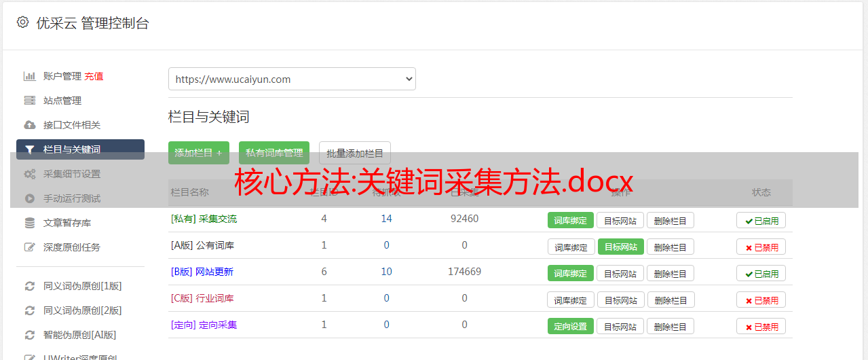Go to 站点管理 menu item
868x360 pixels.
tap(62, 101)
